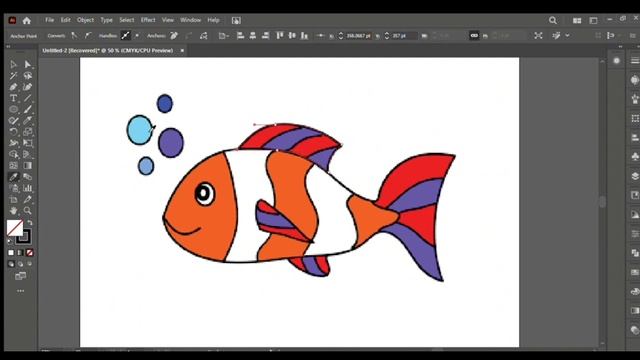Pick the Shape Builder tool
Image resolution: width=640 pixels, height=360 pixels.
13,154
